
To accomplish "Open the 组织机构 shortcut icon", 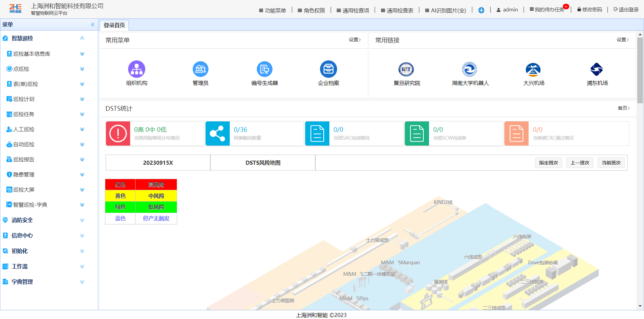I will tap(137, 69).
